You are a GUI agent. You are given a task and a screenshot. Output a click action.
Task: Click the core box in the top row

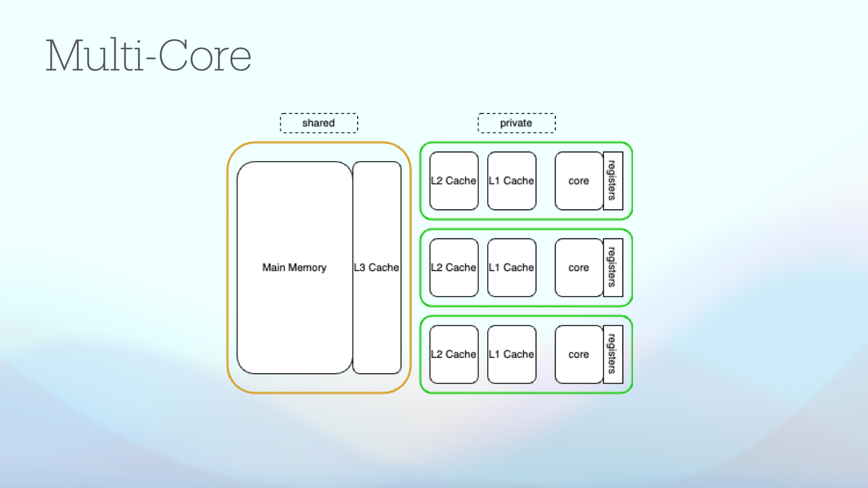point(578,181)
